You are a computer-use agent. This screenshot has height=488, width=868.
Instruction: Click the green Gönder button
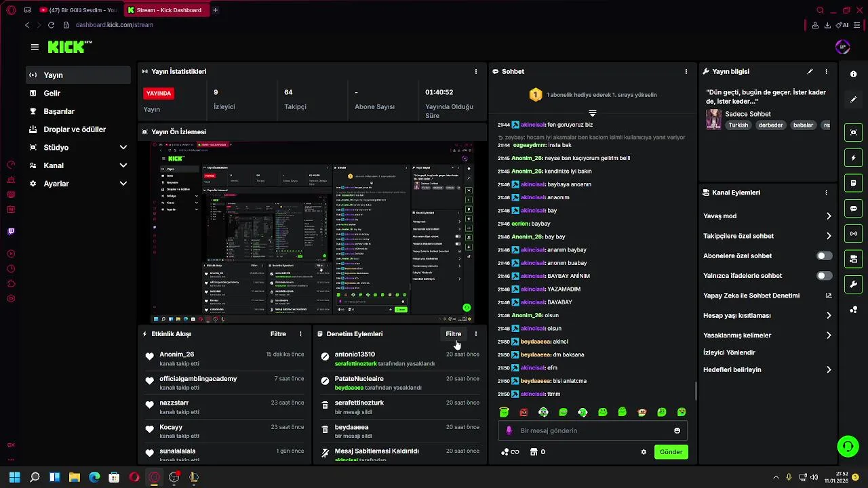point(671,452)
